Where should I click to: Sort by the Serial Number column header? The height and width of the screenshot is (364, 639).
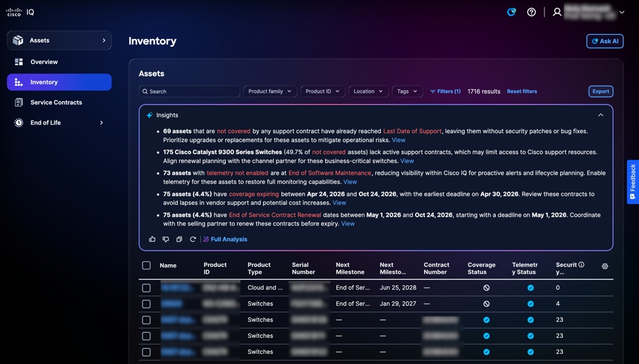point(303,268)
